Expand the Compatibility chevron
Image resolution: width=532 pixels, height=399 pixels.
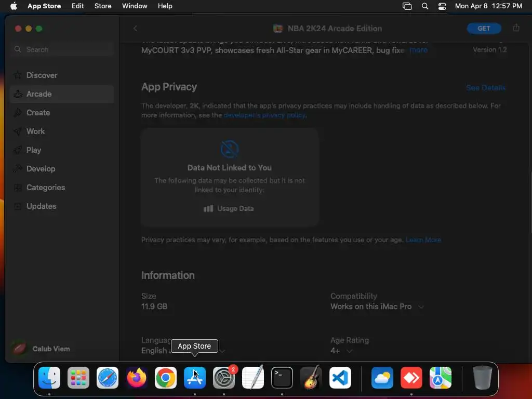tap(421, 307)
